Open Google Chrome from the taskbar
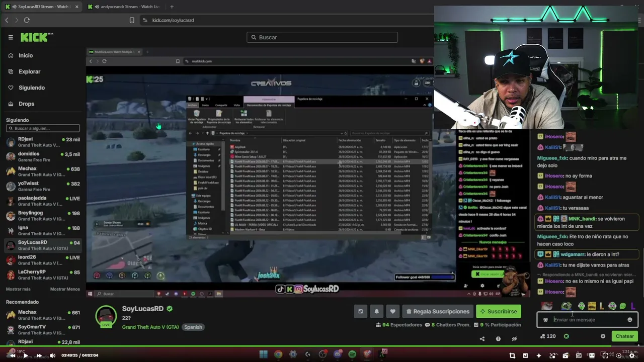 (x=278, y=354)
